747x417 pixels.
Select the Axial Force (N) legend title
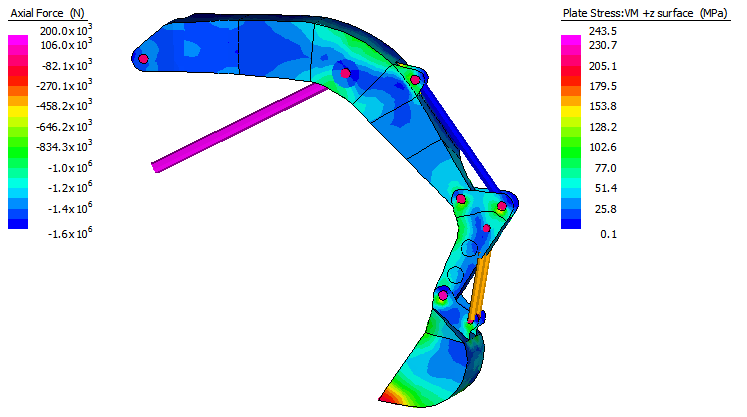click(48, 13)
